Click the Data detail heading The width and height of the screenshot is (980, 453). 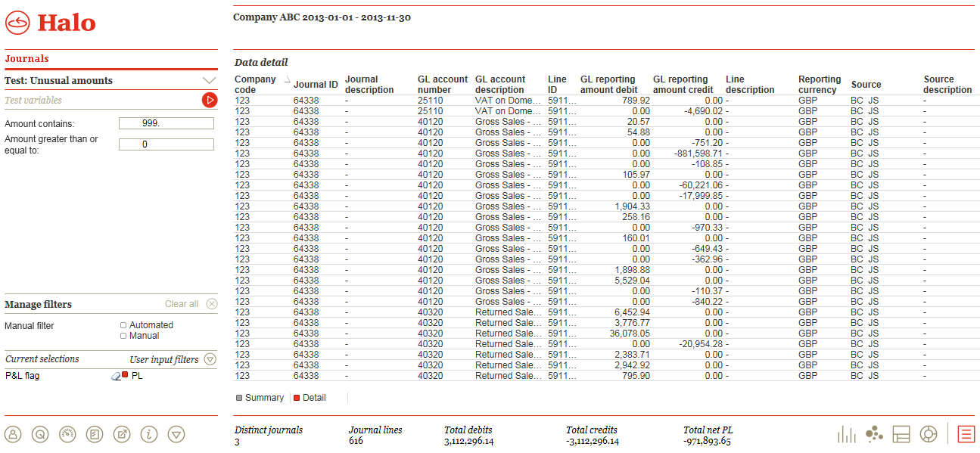point(261,63)
